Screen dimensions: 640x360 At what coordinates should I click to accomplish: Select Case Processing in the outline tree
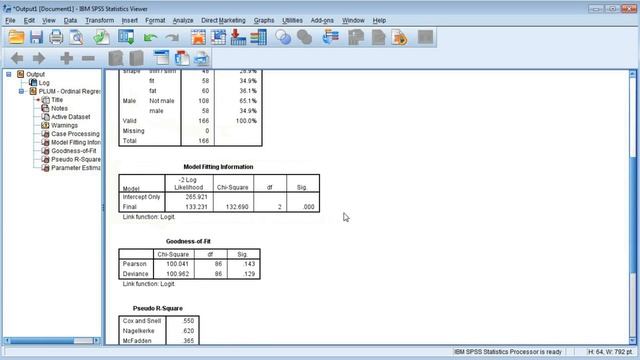tap(75, 134)
